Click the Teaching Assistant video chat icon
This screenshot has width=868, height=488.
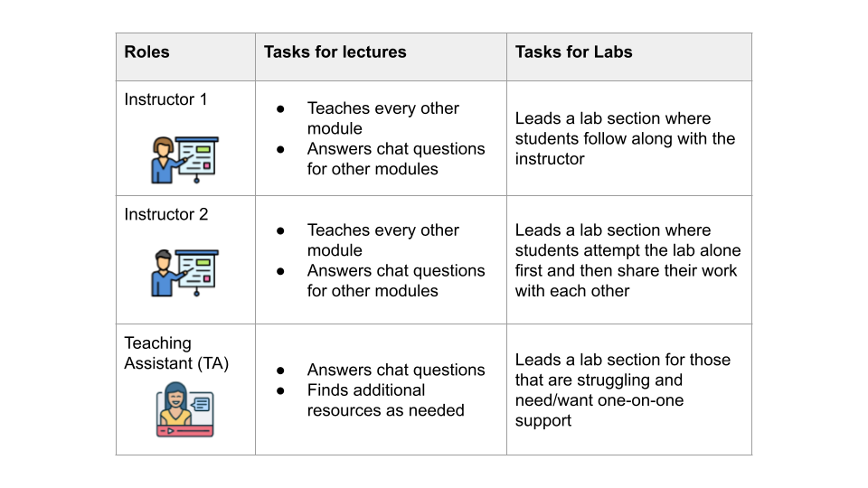point(184,409)
